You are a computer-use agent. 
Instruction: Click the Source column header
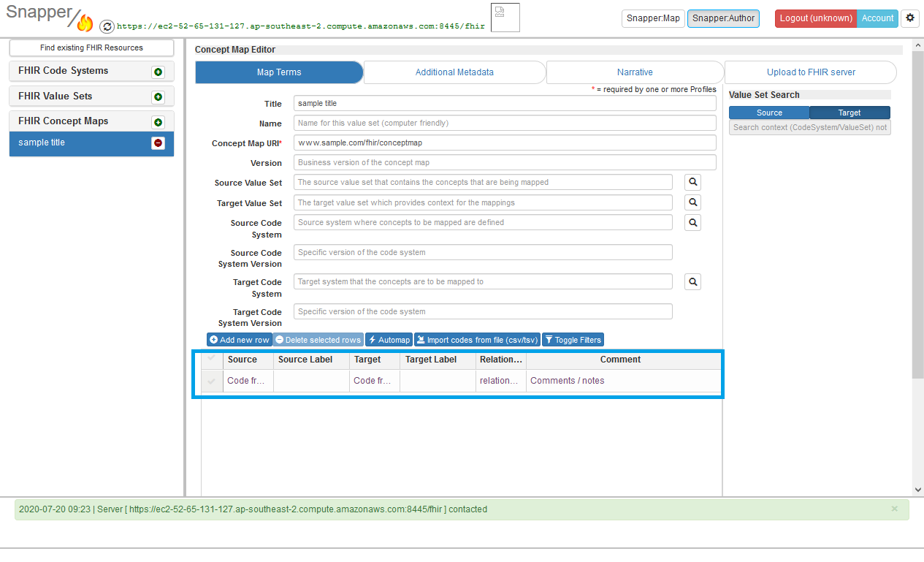pyautogui.click(x=248, y=360)
